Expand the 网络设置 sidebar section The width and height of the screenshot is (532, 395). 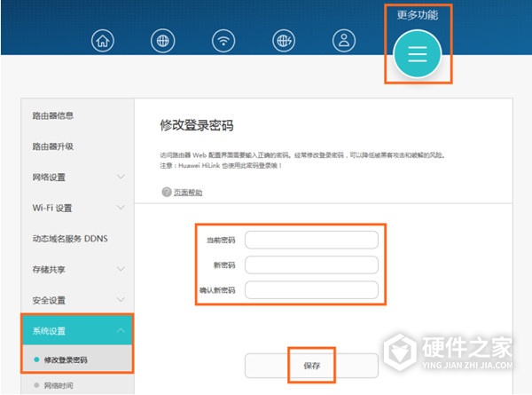[x=78, y=178]
